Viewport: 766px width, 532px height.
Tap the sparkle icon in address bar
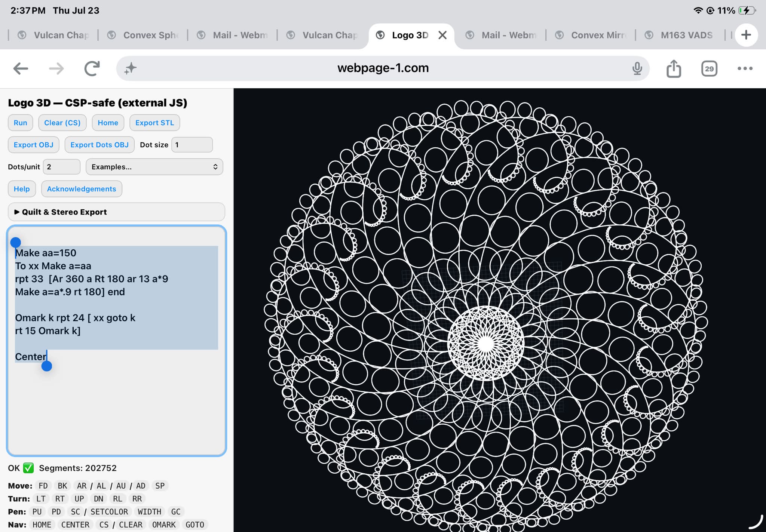pos(130,68)
